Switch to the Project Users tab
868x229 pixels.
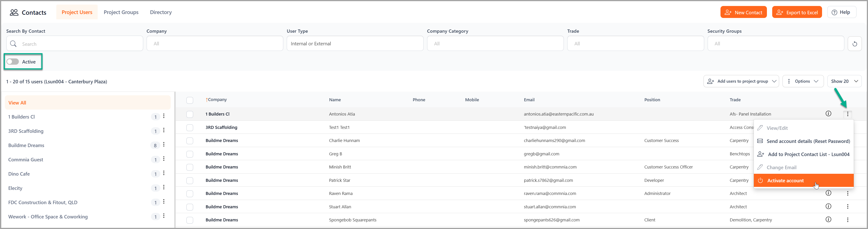(77, 12)
